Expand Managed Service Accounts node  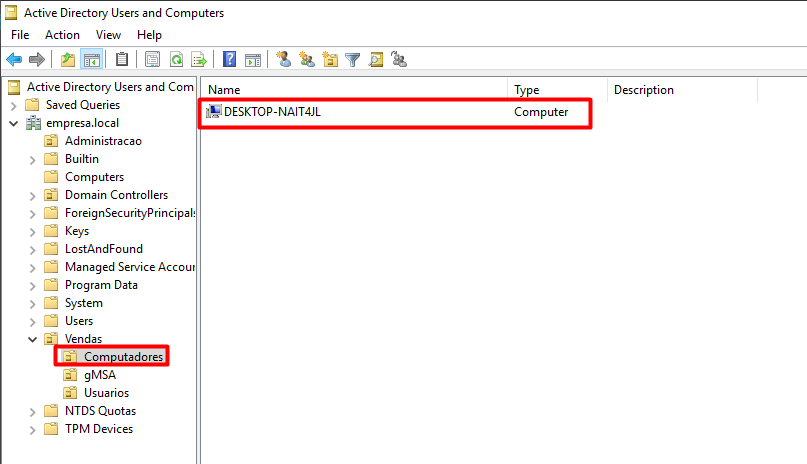tap(32, 268)
